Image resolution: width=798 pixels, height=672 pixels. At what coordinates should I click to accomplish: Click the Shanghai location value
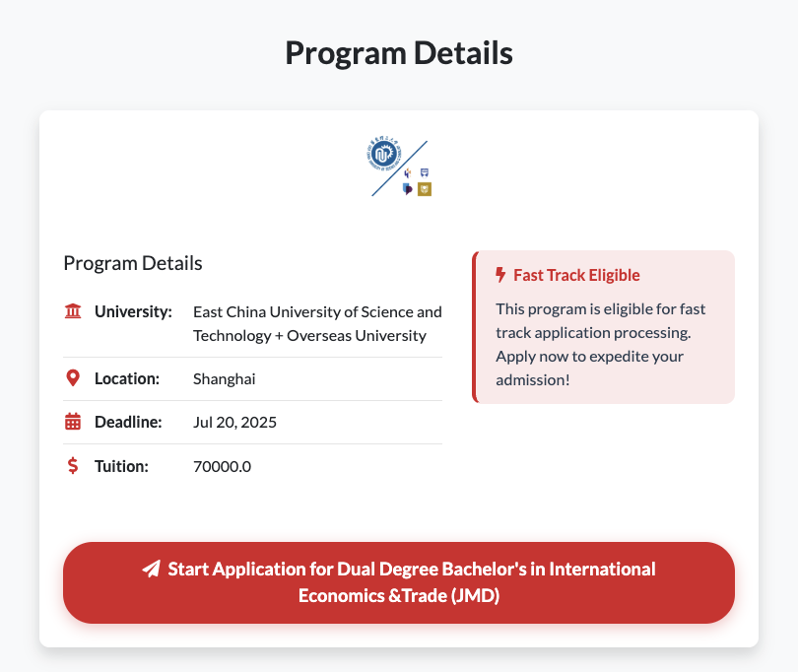225,378
